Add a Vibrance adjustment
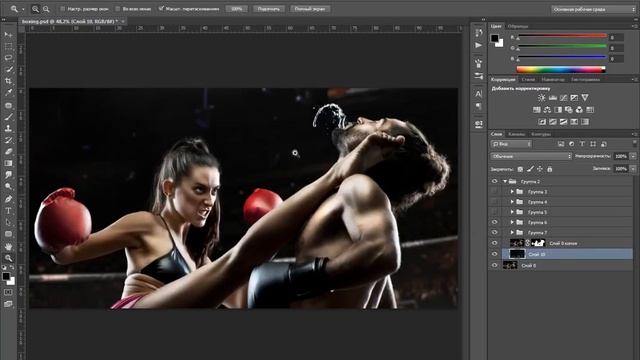The height and width of the screenshot is (360, 640). click(x=585, y=98)
